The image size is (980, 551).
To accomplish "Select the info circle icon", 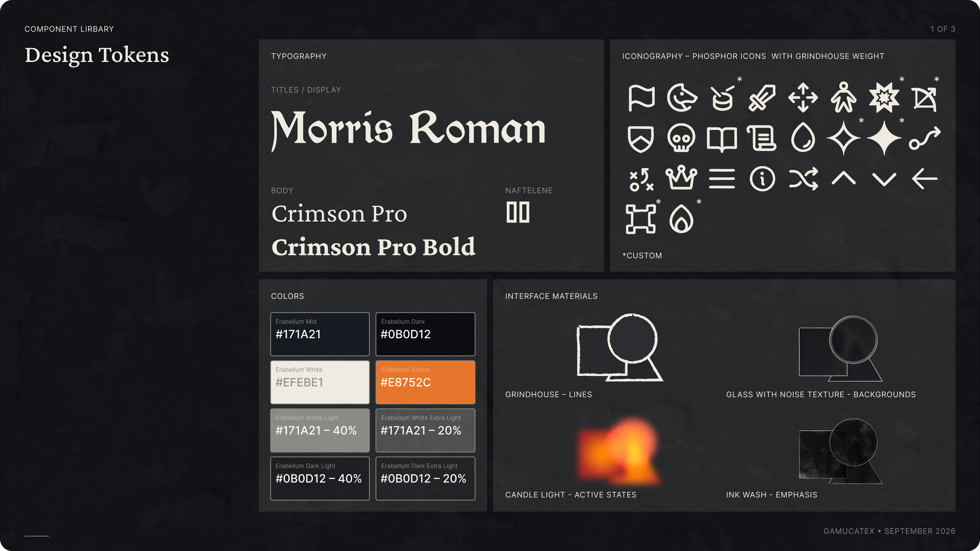I will (762, 179).
